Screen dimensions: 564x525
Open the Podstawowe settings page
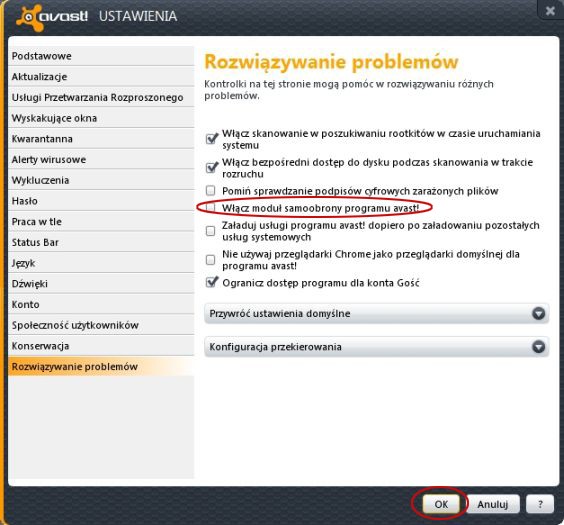click(x=101, y=56)
